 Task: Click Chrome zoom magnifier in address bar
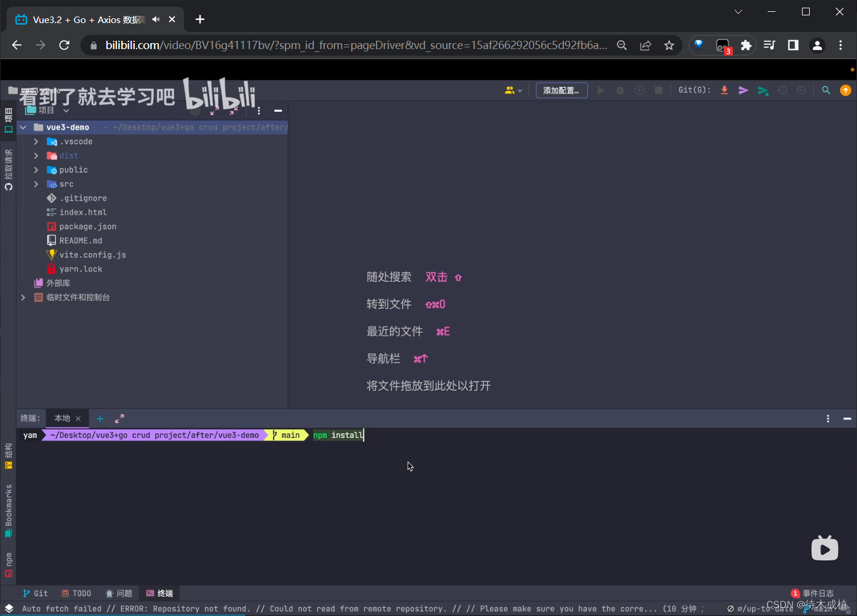622,46
